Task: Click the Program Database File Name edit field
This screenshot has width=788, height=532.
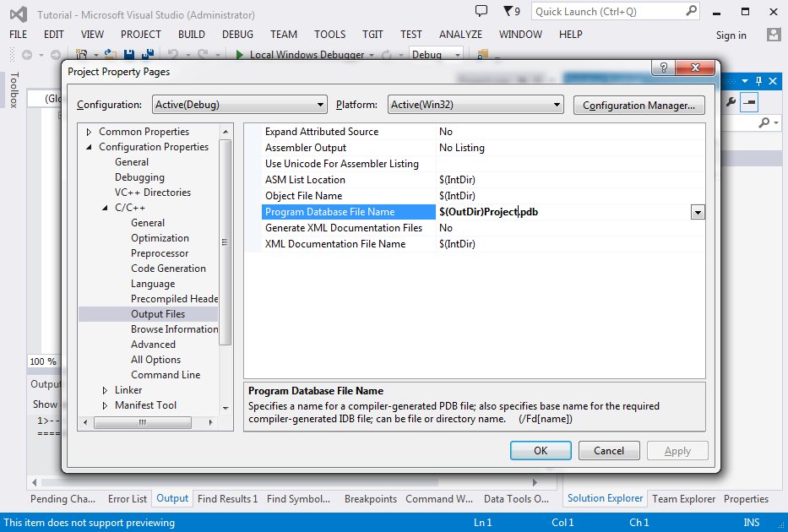Action: coord(562,212)
